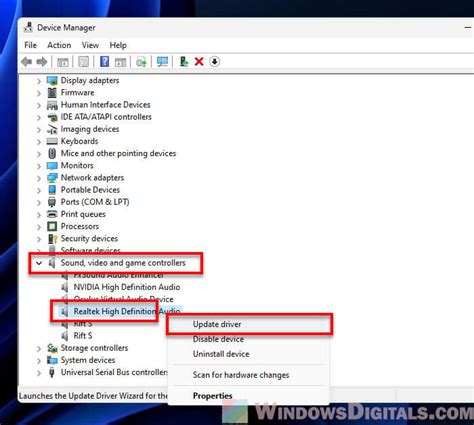
Task: Open the Action menu
Action: coord(59,45)
